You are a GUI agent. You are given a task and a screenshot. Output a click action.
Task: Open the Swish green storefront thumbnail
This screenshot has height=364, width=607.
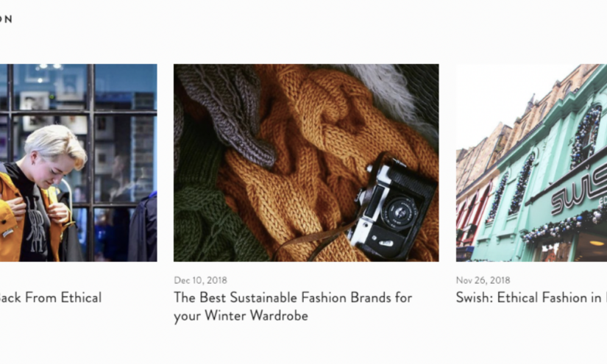pyautogui.click(x=531, y=163)
